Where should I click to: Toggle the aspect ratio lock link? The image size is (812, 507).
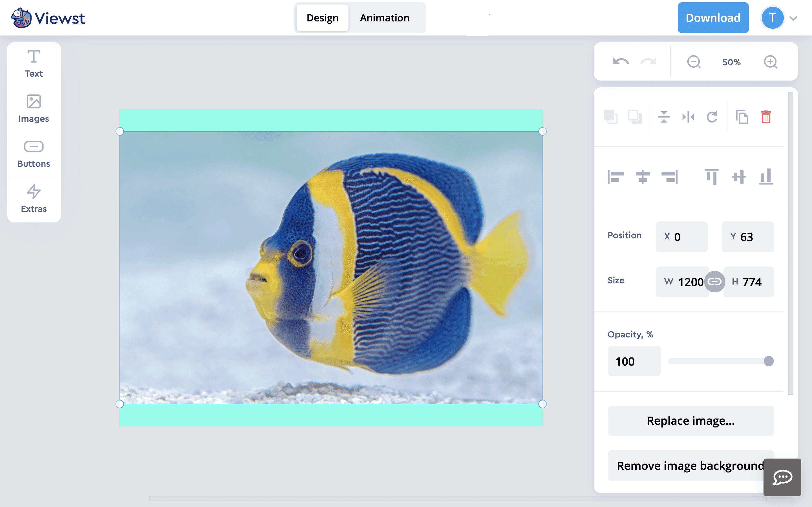click(714, 282)
